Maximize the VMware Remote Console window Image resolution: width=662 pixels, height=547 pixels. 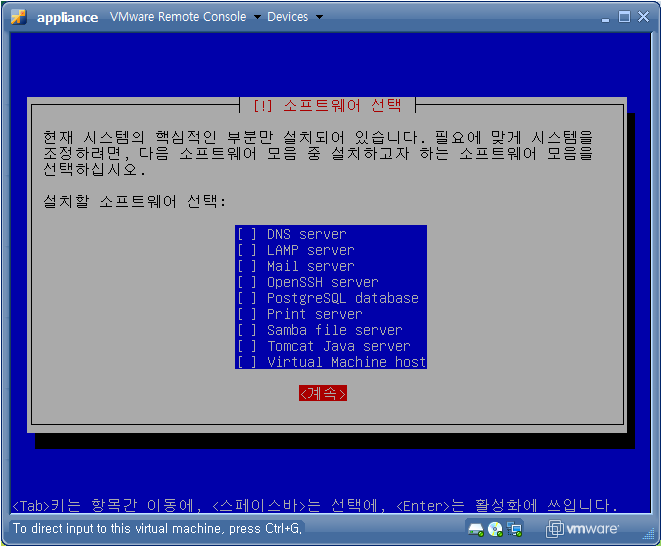tap(624, 17)
